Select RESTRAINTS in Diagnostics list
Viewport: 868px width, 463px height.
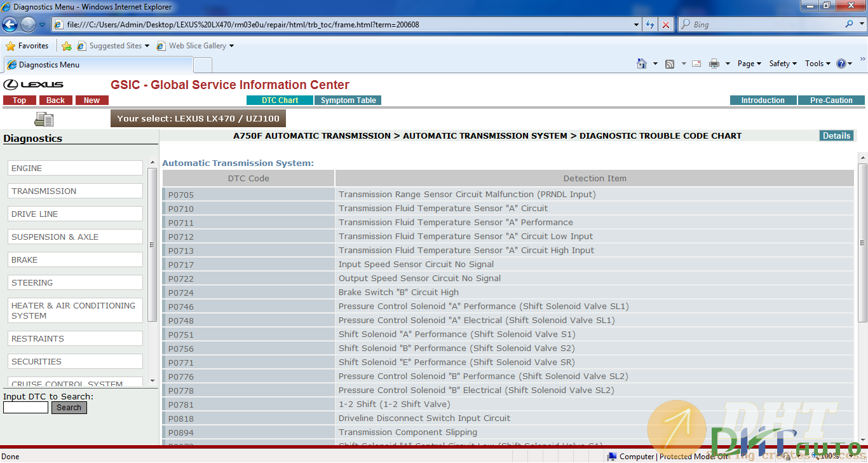[75, 338]
